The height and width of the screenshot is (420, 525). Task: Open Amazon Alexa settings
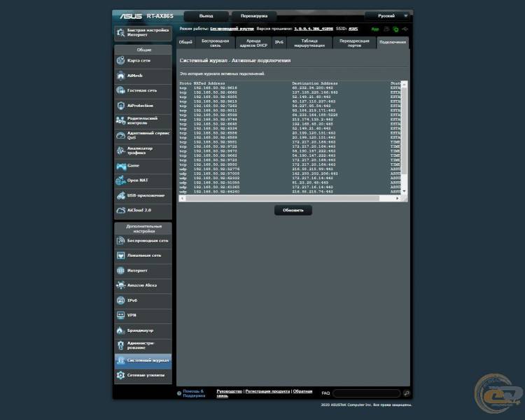pos(143,286)
